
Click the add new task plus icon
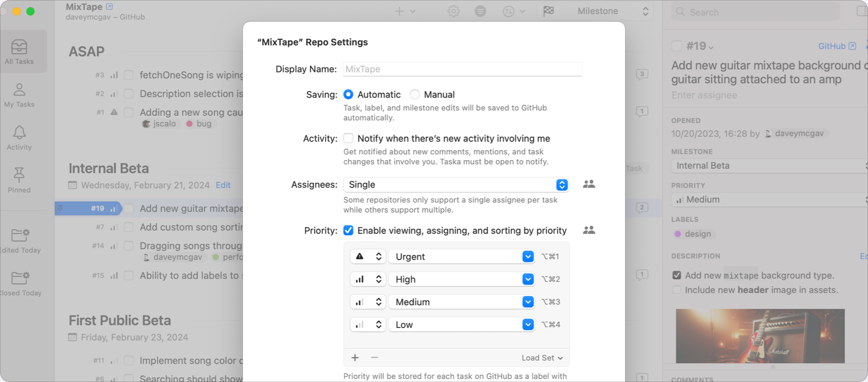click(399, 11)
